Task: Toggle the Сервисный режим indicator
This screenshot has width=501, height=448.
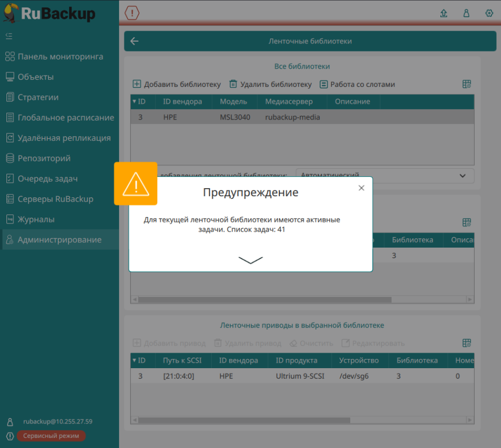Action: pos(51,436)
